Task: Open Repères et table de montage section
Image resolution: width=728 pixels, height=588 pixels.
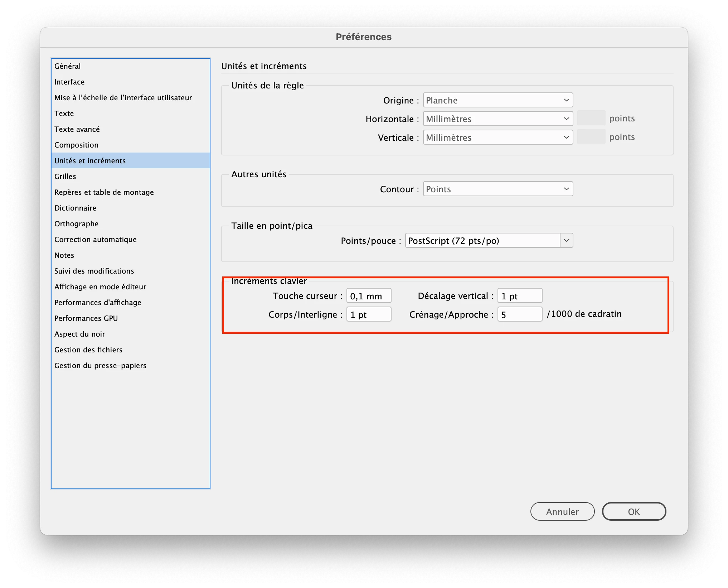Action: (104, 192)
